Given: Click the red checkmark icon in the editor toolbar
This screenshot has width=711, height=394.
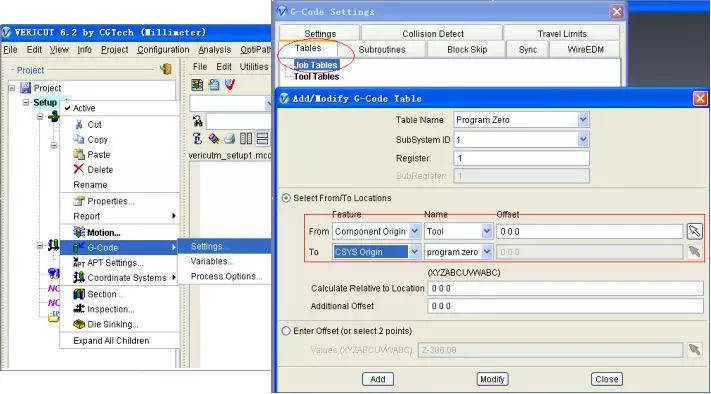Looking at the screenshot, I should coord(230,84).
